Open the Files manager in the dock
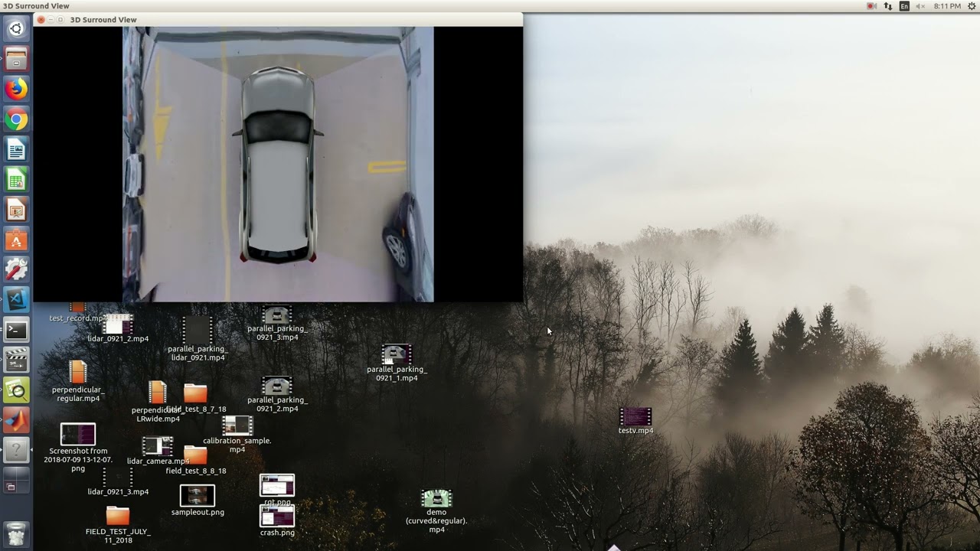 tap(16, 59)
